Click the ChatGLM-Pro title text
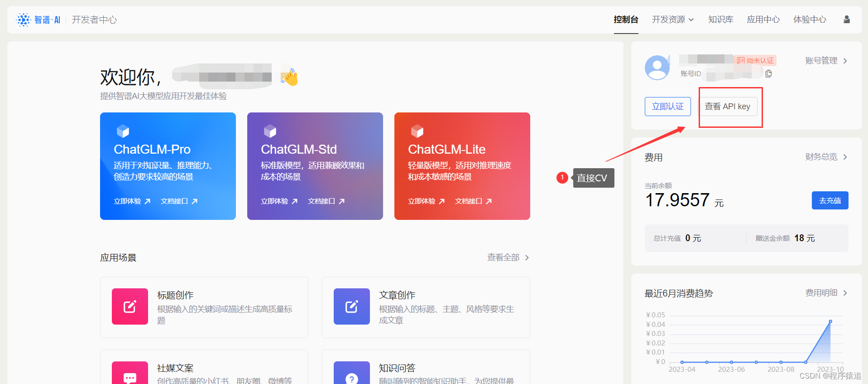This screenshot has height=384, width=868. click(x=152, y=149)
